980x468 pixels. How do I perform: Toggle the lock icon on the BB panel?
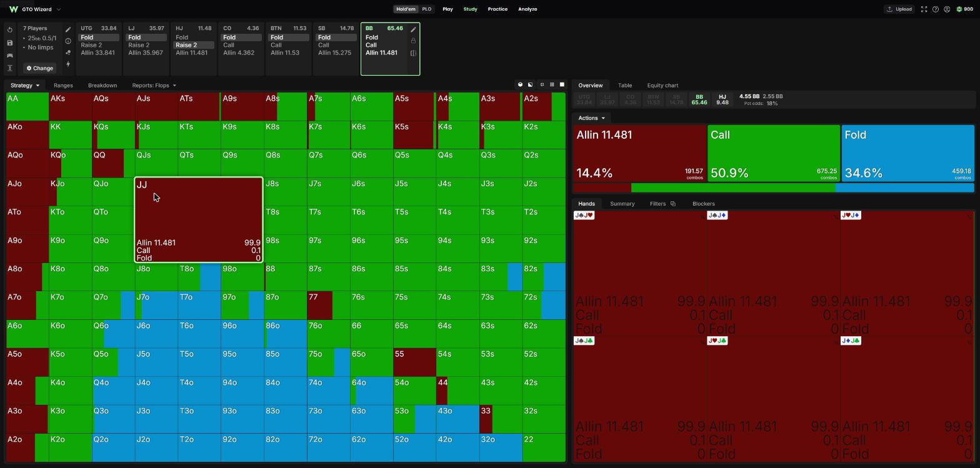[x=413, y=41]
